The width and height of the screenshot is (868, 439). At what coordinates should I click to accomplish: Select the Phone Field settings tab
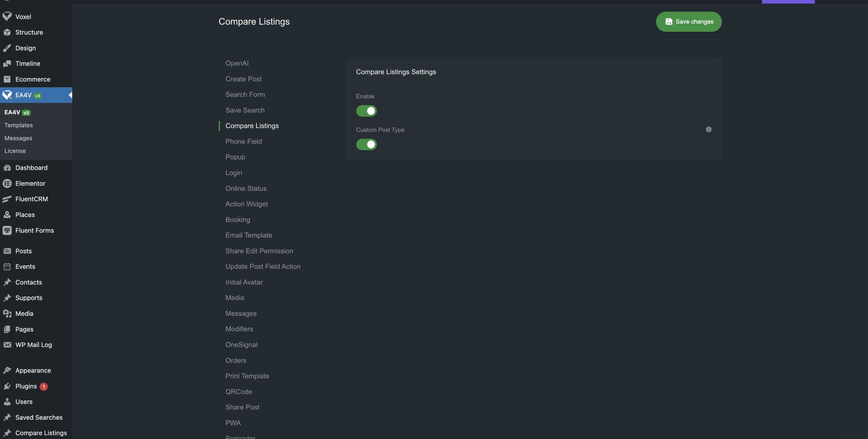pyautogui.click(x=243, y=141)
